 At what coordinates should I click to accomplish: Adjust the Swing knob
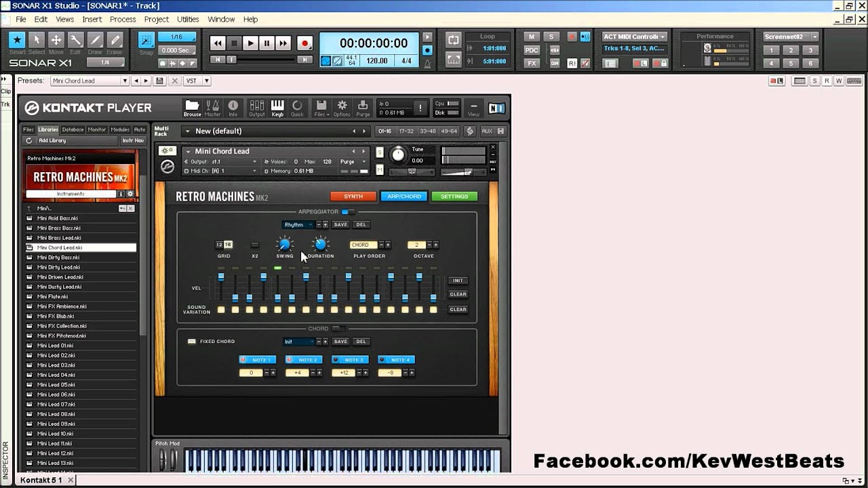coord(285,244)
